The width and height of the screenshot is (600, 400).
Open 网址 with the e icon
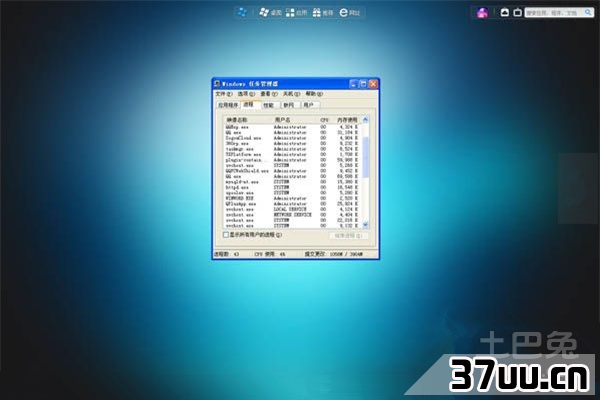[350, 13]
